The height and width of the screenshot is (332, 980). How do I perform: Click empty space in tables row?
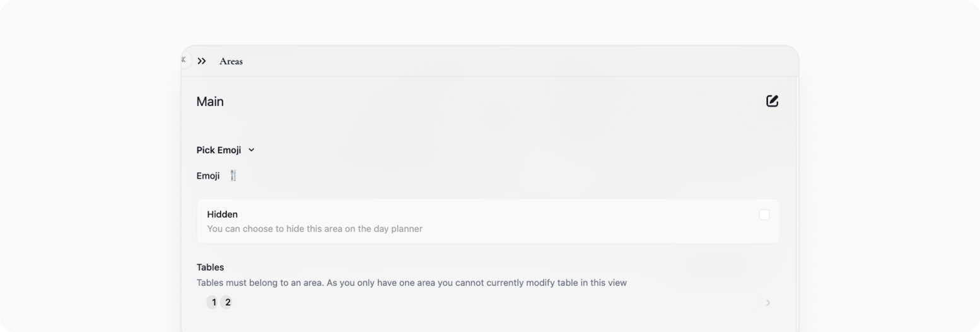tap(492, 302)
